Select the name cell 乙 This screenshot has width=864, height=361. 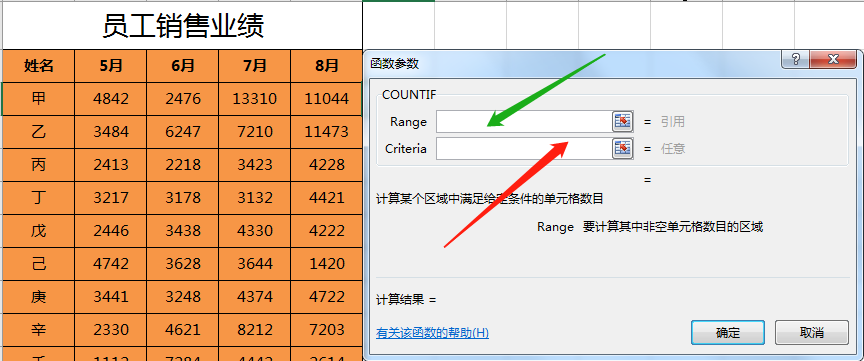39,132
